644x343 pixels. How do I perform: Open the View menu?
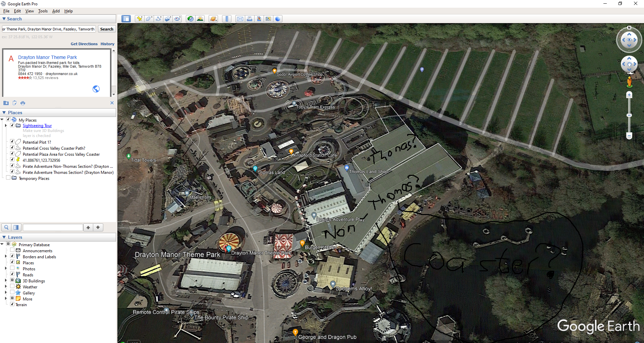point(30,11)
